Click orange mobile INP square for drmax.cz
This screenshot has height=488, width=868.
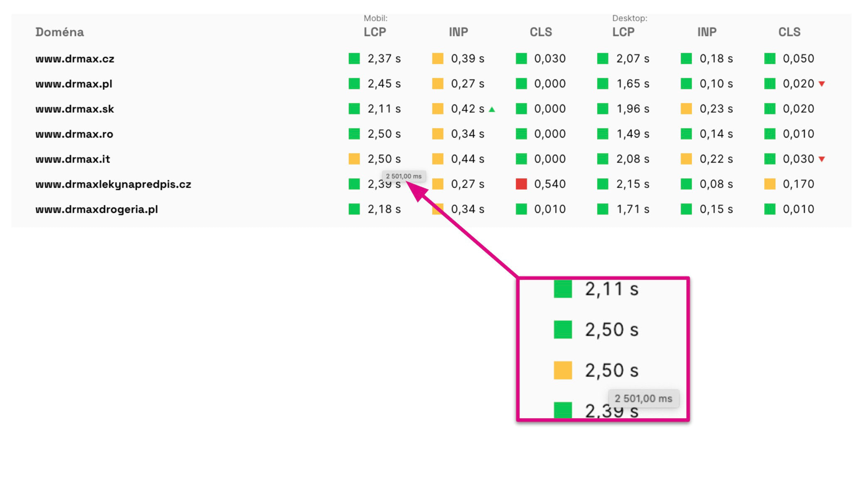click(x=438, y=59)
